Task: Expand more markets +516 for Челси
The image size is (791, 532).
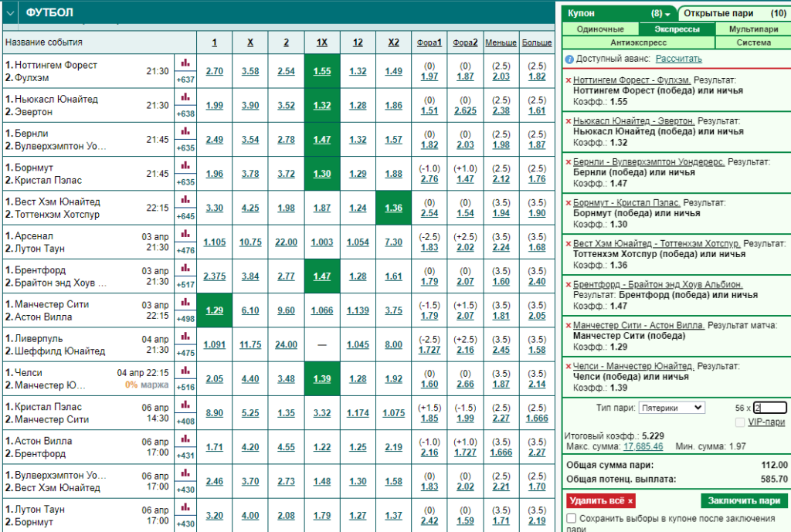Action: tap(185, 387)
